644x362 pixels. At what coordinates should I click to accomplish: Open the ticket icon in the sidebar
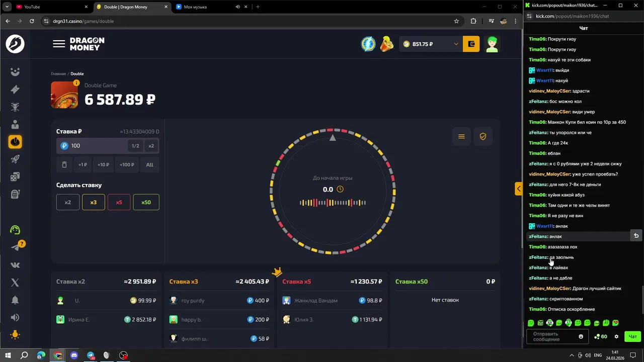coord(15,89)
